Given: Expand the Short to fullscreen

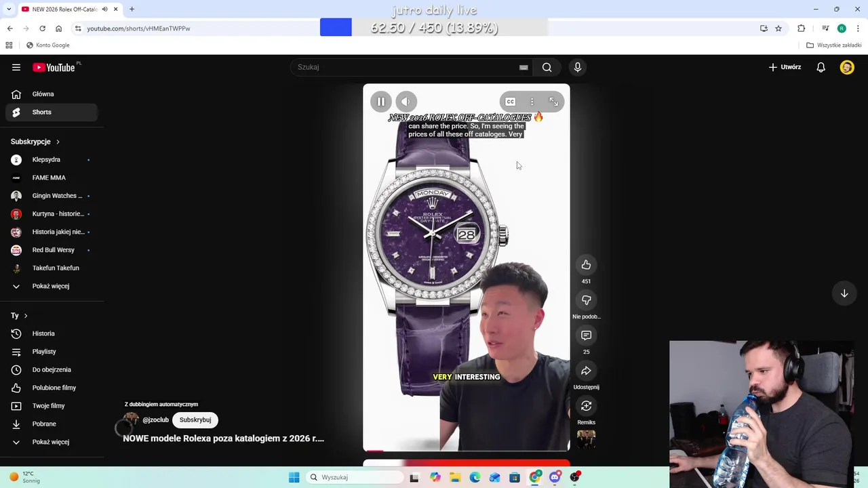Looking at the screenshot, I should pyautogui.click(x=553, y=102).
